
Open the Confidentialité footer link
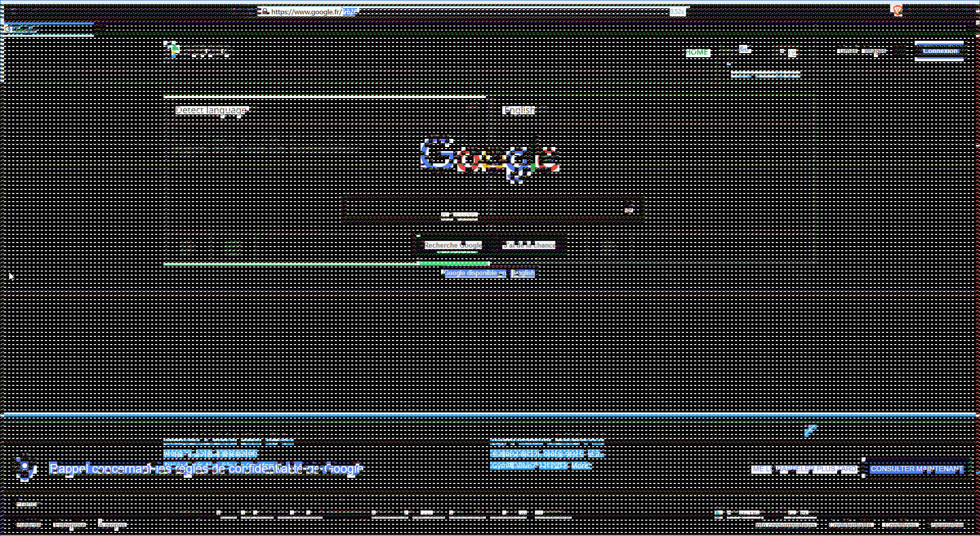tap(851, 525)
